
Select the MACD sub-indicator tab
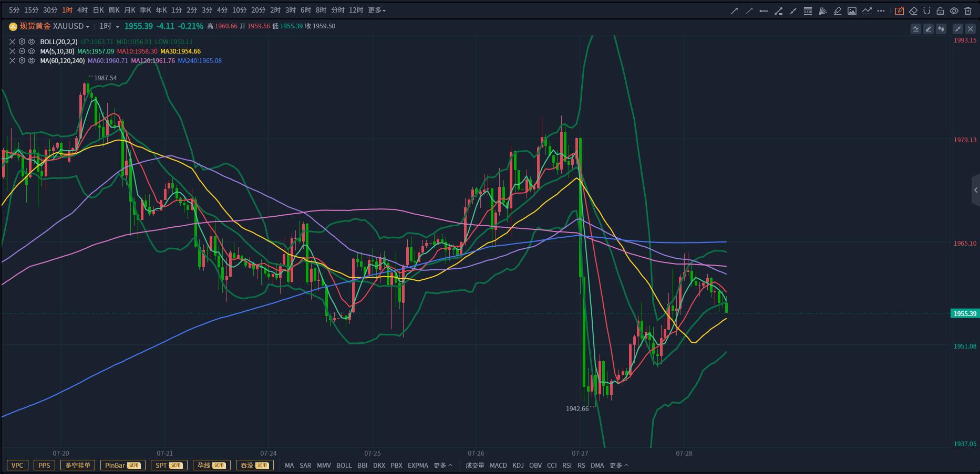[498, 465]
